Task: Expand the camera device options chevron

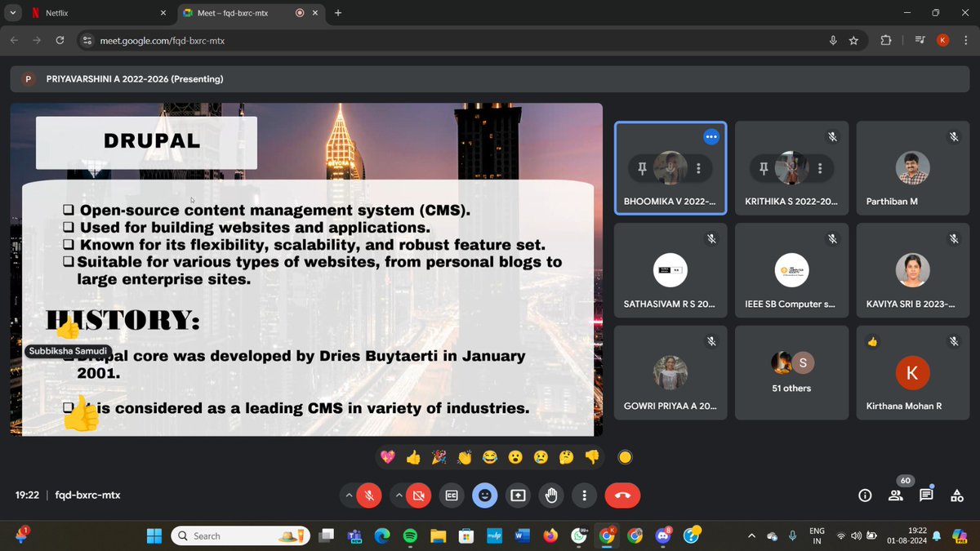Action: [x=399, y=495]
